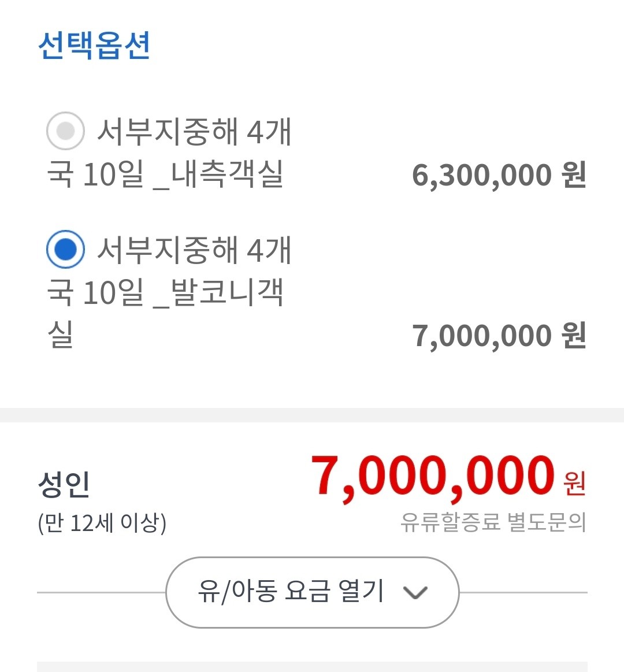Click the 성인 fare label
The width and height of the screenshot is (624, 672).
(64, 484)
